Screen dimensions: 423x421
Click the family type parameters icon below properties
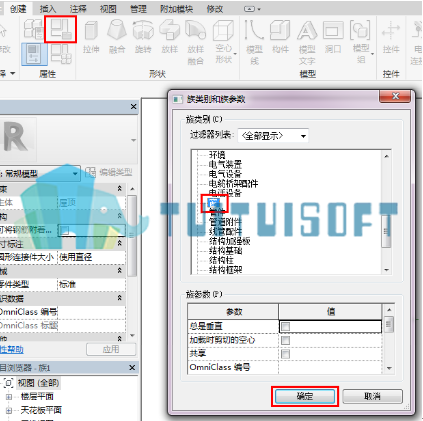[x=61, y=54]
